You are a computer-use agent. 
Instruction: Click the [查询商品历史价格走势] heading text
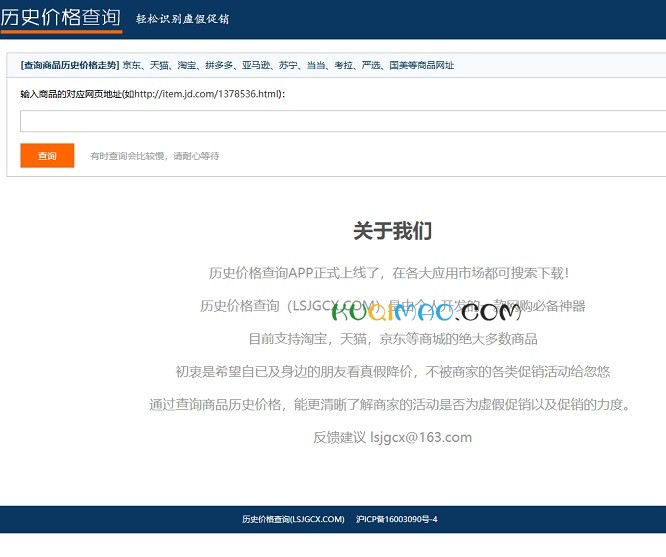(x=70, y=65)
